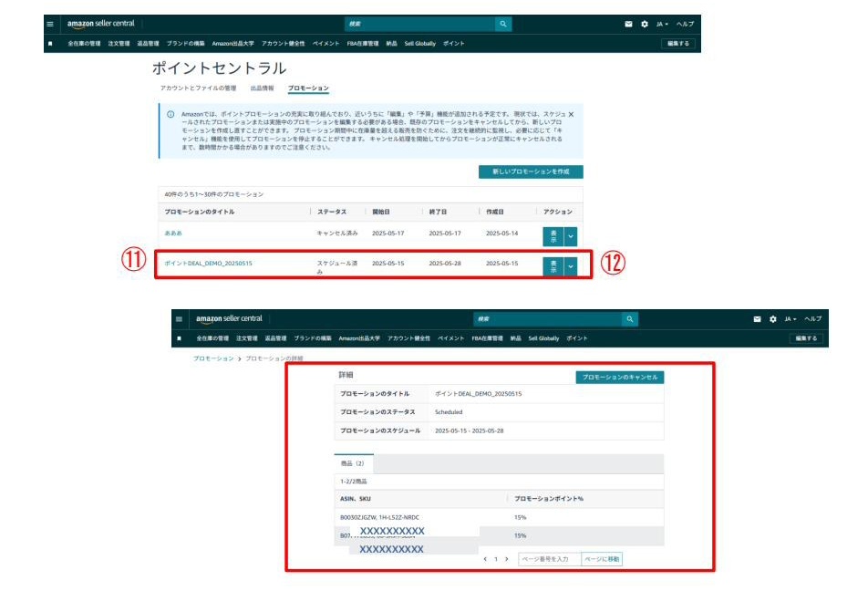The height and width of the screenshot is (591, 868).
Task: Click 作成日 column header
Action: (495, 212)
